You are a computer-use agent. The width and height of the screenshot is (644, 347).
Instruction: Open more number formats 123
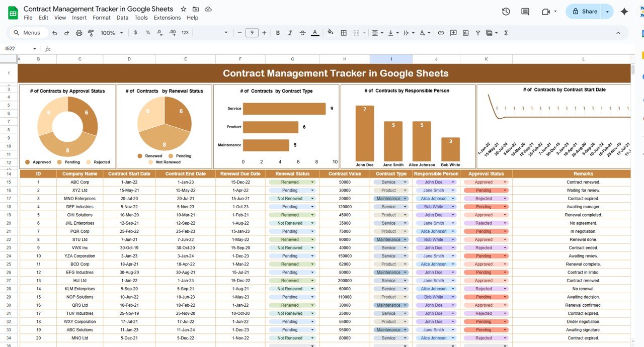pos(185,33)
